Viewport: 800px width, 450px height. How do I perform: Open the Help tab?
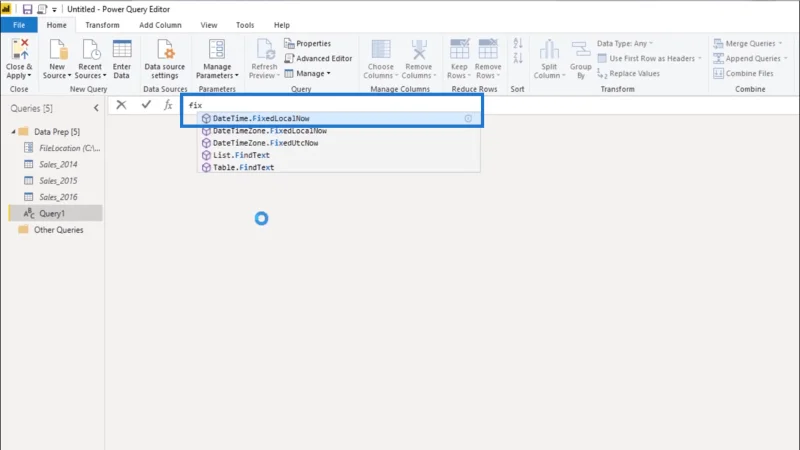[x=282, y=25]
